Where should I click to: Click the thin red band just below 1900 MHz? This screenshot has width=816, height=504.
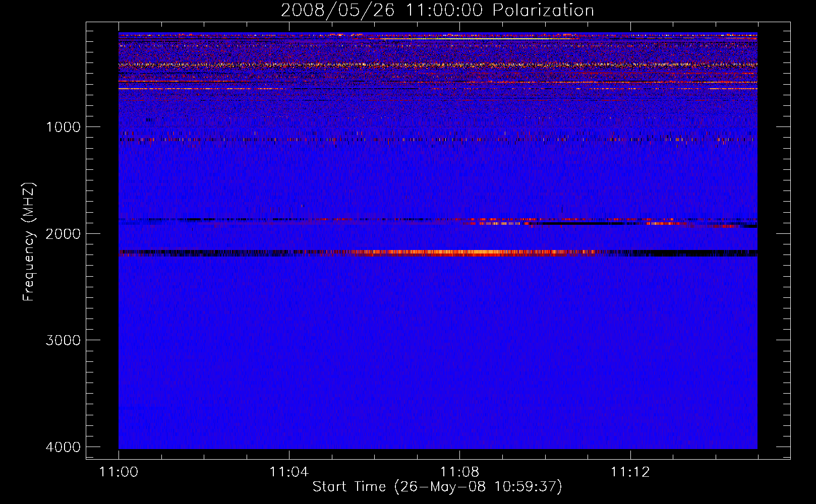tap(438, 220)
